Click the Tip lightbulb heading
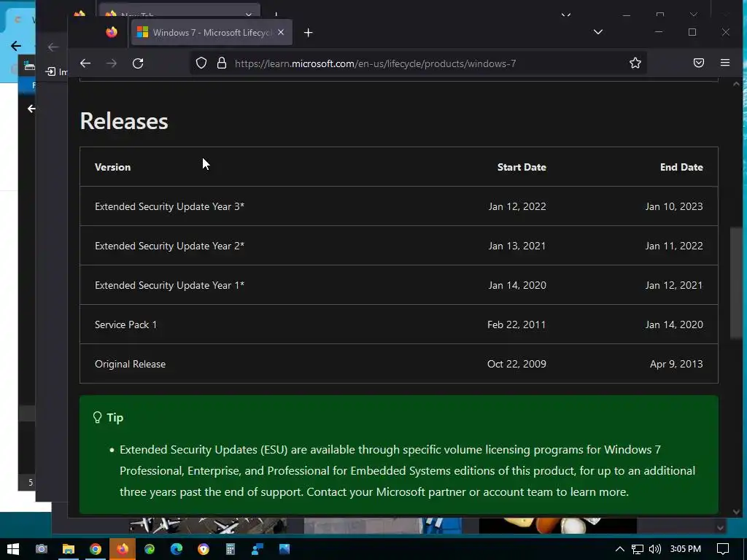Image resolution: width=747 pixels, height=560 pixels. tap(108, 418)
